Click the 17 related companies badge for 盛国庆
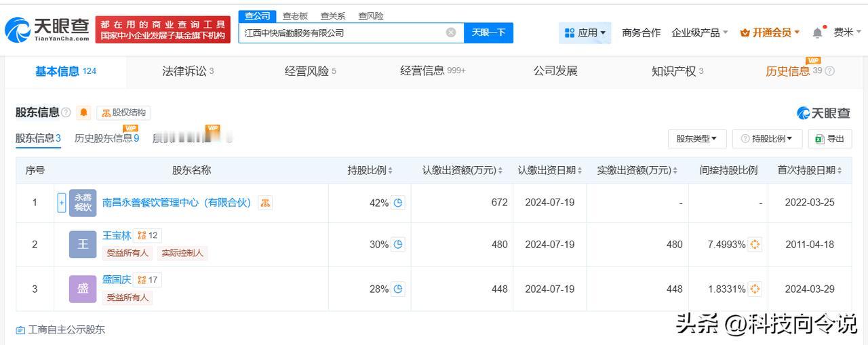This screenshot has height=345, width=868. pyautogui.click(x=147, y=279)
